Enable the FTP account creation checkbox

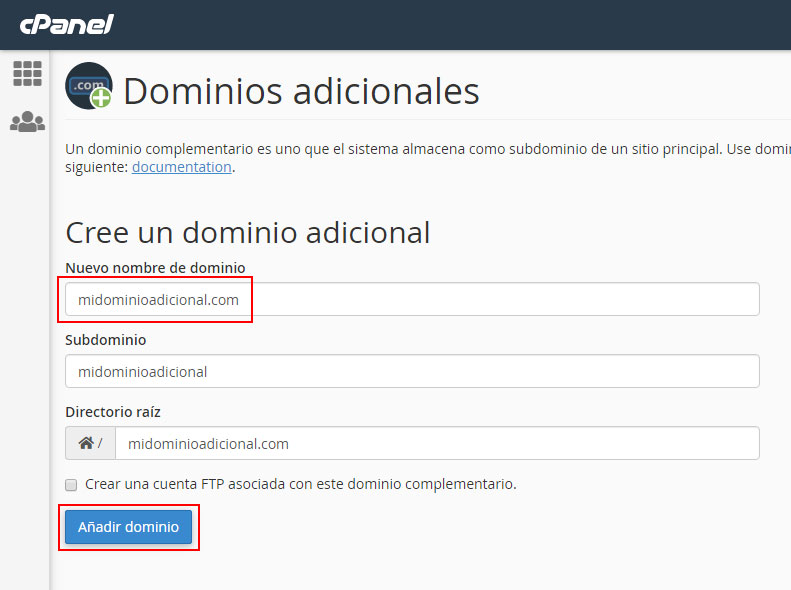click(x=71, y=485)
